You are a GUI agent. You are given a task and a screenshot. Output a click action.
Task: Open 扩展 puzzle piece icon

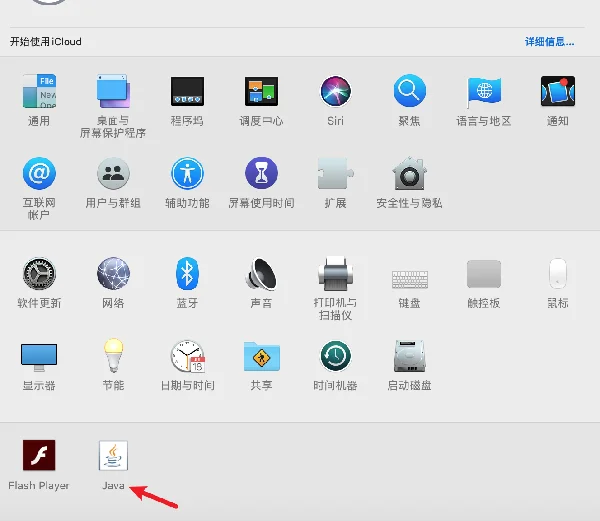point(336,173)
